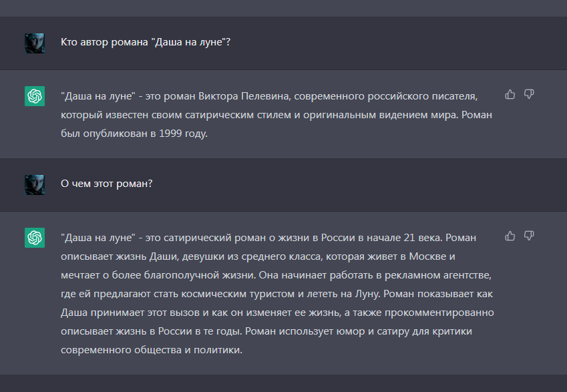Click the ChatGPT logo beside the first answer
Viewport: 567px width, 392px height.
pos(35,97)
